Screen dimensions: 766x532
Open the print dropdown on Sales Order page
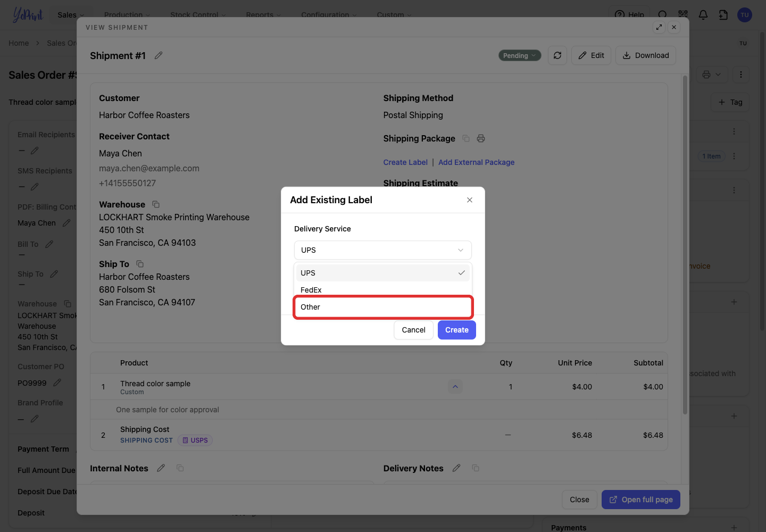point(711,74)
